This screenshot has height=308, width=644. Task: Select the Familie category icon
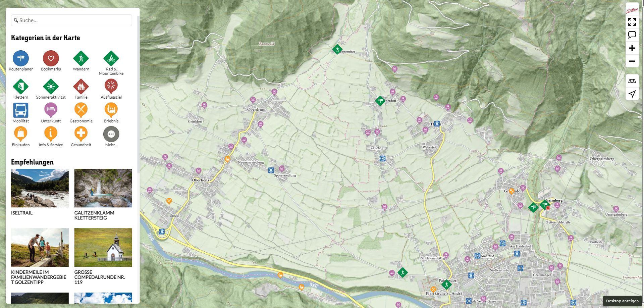pyautogui.click(x=81, y=86)
